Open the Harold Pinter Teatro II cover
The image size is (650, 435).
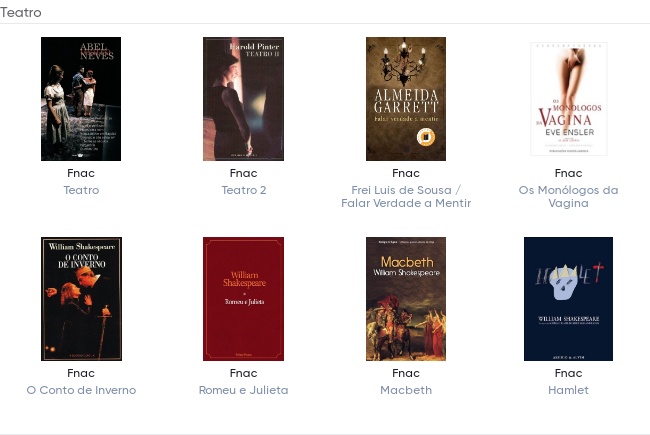(x=243, y=99)
